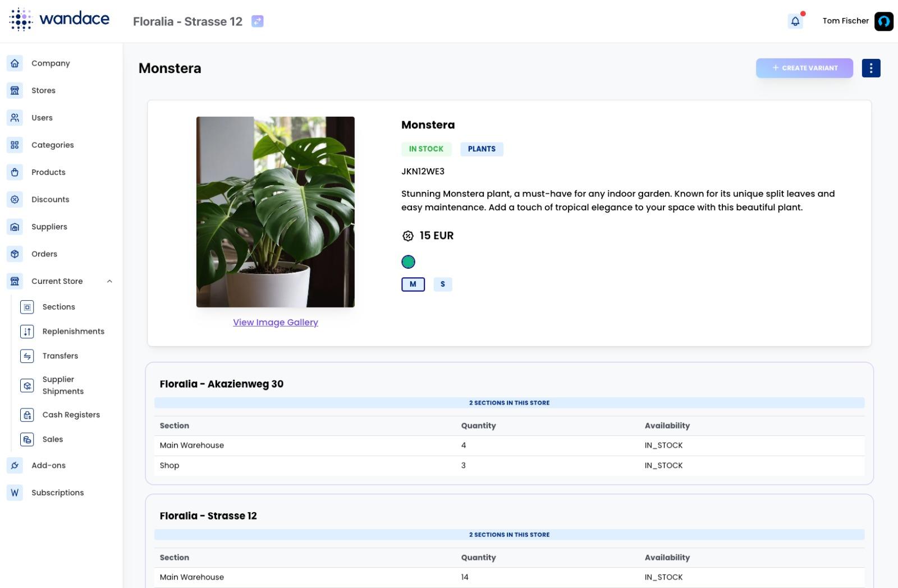Select size M variant
Screen dimensions: 898x588
[x=413, y=284]
